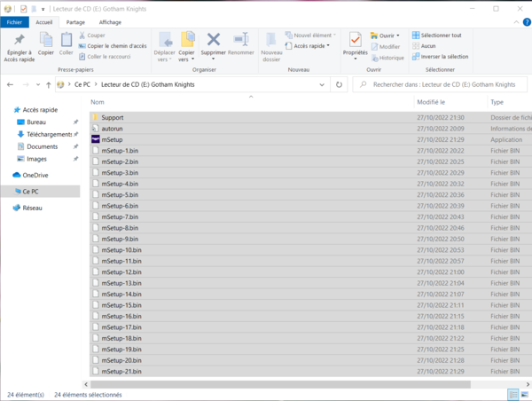
Task: Select the autorun file
Action: [112, 129]
